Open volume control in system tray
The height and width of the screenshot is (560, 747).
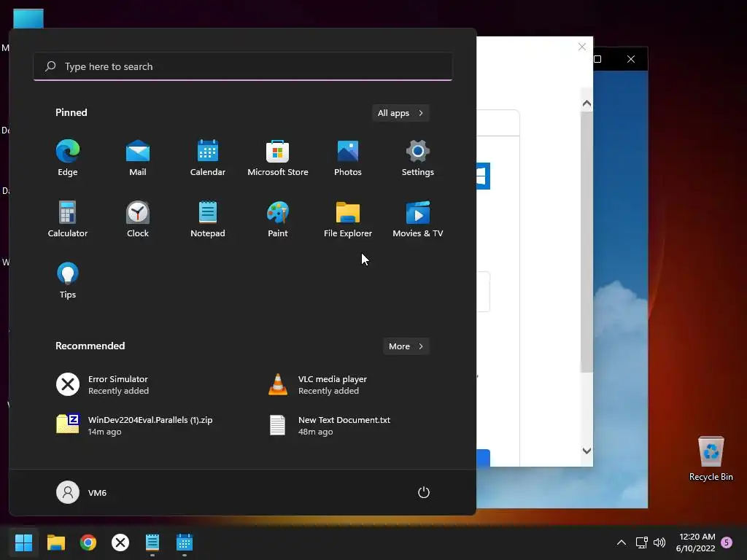point(659,542)
